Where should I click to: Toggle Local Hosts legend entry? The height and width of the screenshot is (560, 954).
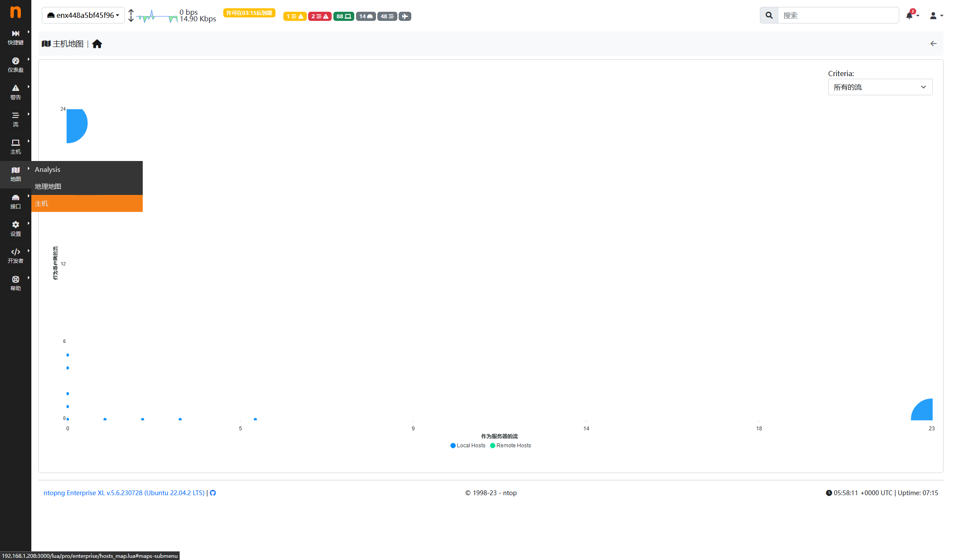point(468,446)
